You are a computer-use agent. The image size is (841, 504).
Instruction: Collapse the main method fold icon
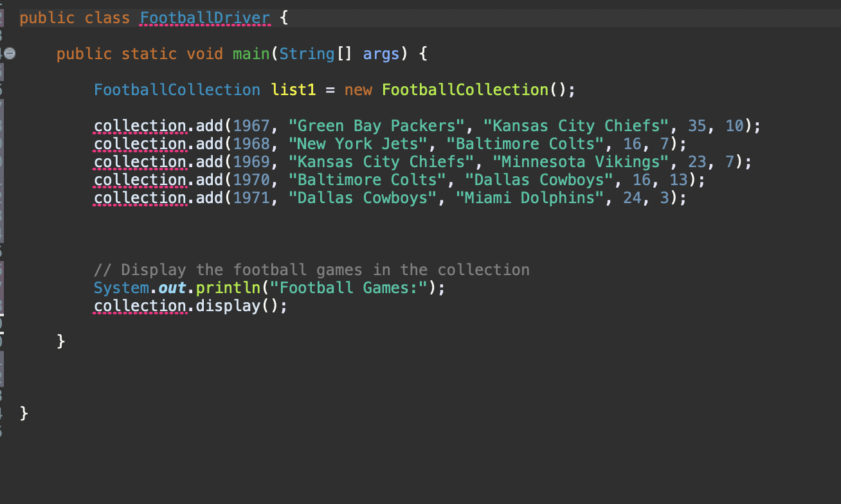point(9,54)
